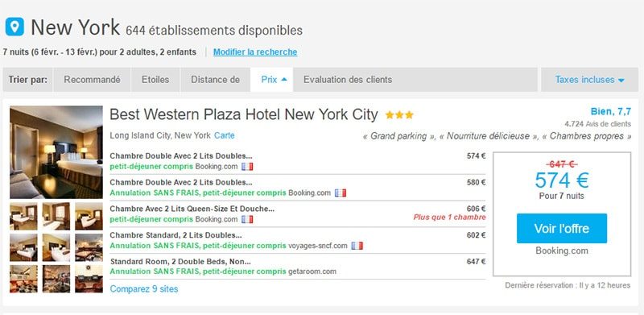Click French flag beside 574 € Booking.com offer
644x315 pixels.
(247, 167)
